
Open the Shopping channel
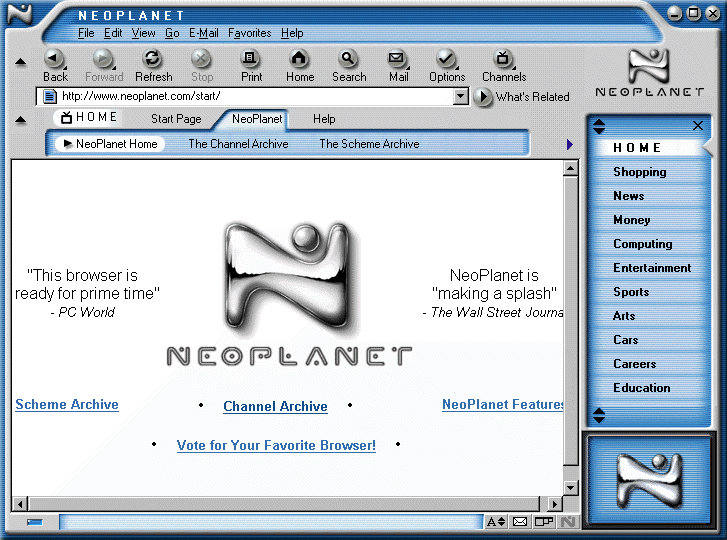[640, 172]
